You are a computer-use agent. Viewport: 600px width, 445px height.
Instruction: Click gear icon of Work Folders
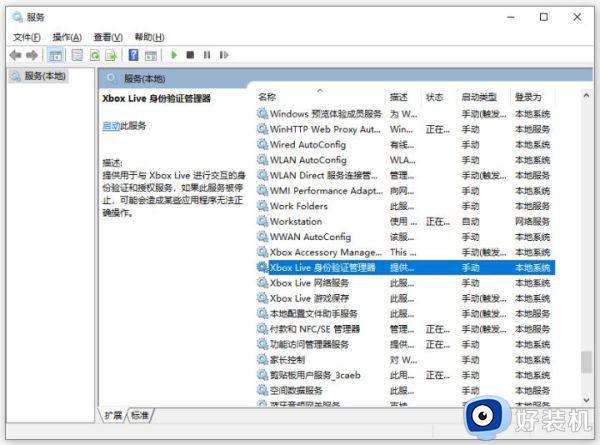click(262, 206)
